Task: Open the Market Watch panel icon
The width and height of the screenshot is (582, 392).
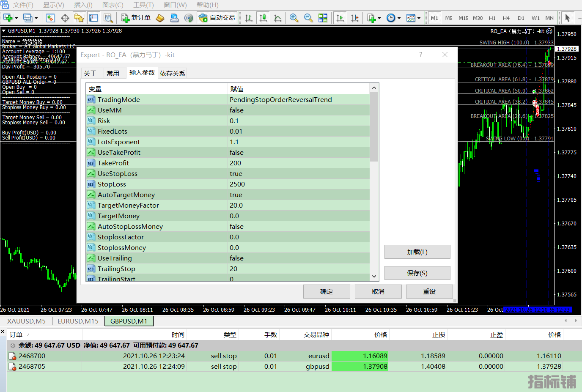Action: point(50,18)
